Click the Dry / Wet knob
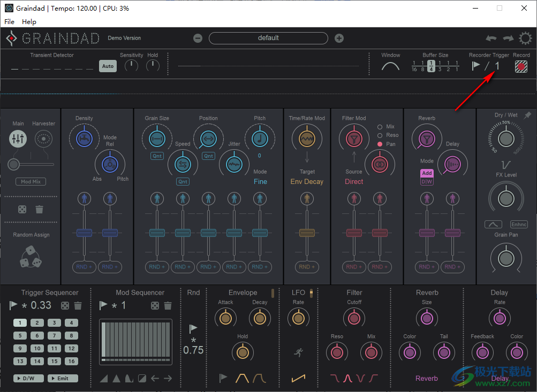The width and height of the screenshot is (537, 392). click(x=506, y=139)
